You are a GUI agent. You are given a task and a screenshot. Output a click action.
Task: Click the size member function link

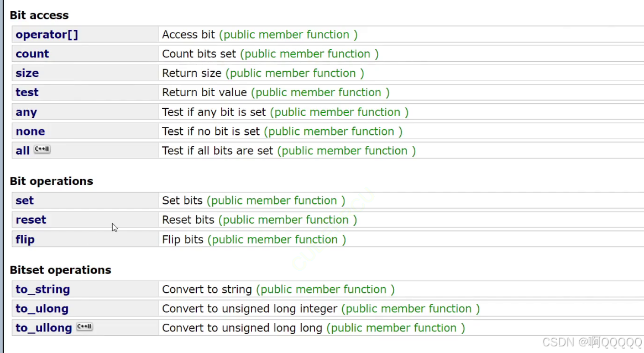pos(27,73)
